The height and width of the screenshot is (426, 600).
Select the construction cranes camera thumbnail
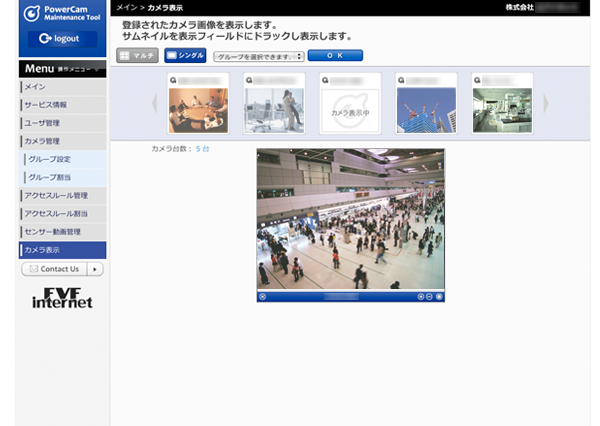coord(426,111)
